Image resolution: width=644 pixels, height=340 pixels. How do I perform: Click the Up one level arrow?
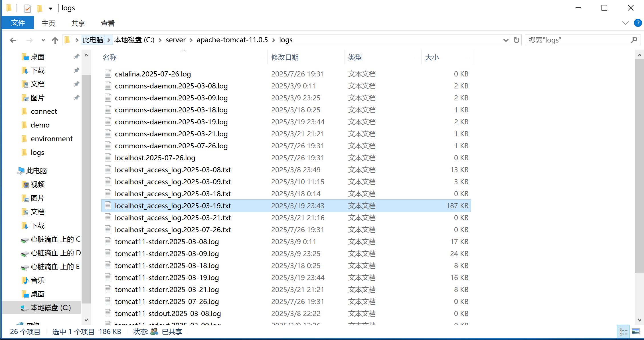coord(55,40)
